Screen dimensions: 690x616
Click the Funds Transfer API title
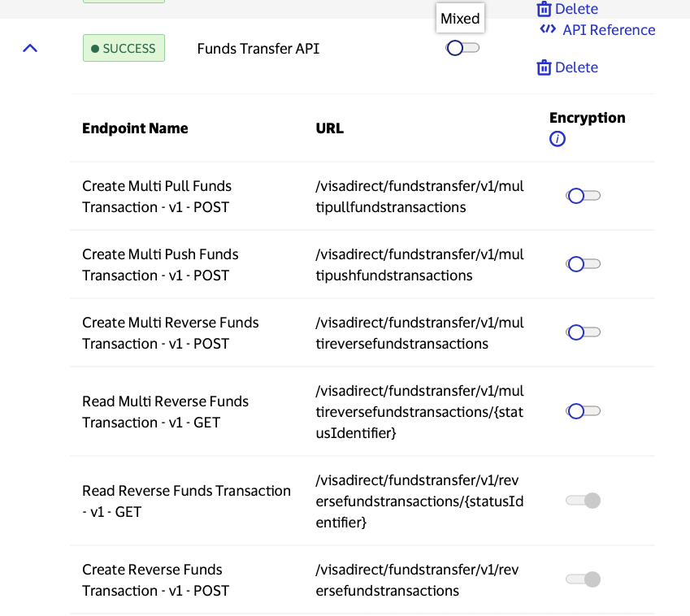tap(258, 49)
